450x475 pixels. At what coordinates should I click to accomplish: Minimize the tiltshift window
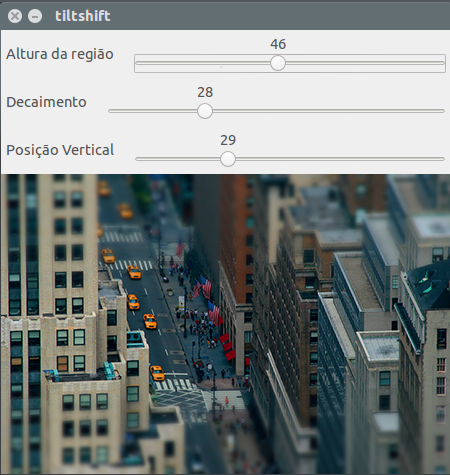click(x=35, y=16)
